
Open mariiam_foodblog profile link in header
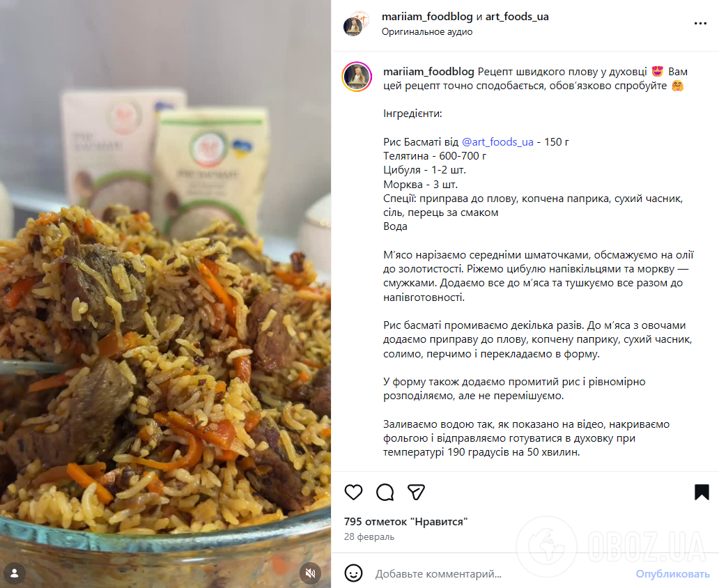(427, 17)
